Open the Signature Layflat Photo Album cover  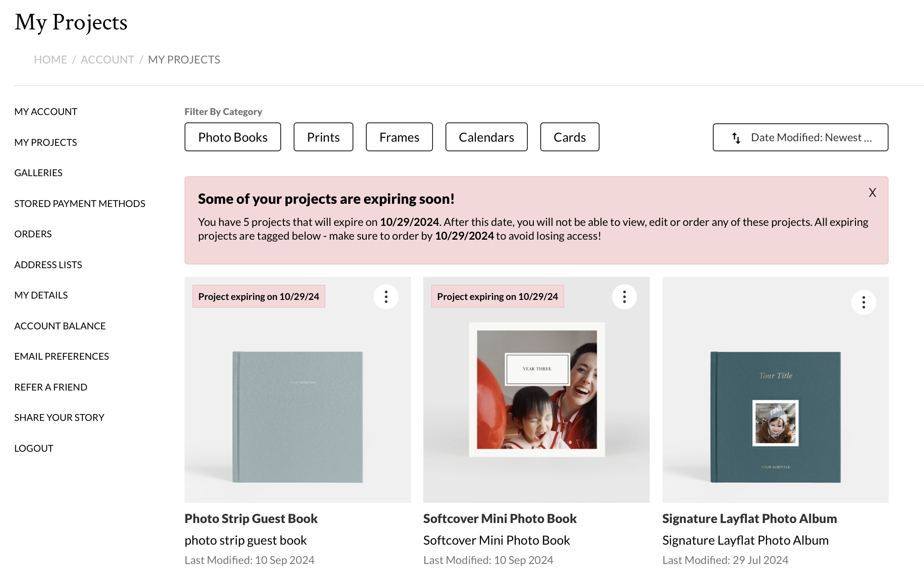[x=775, y=417]
